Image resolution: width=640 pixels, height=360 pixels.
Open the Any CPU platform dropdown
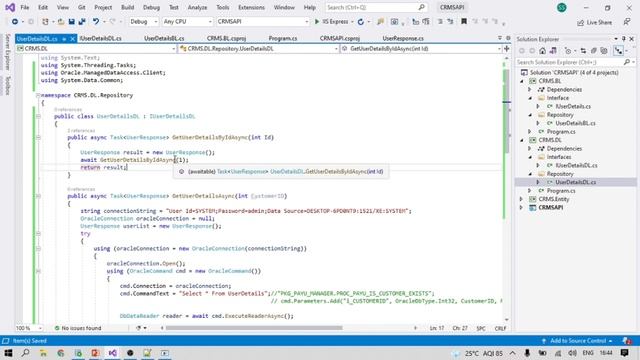[x=187, y=22]
